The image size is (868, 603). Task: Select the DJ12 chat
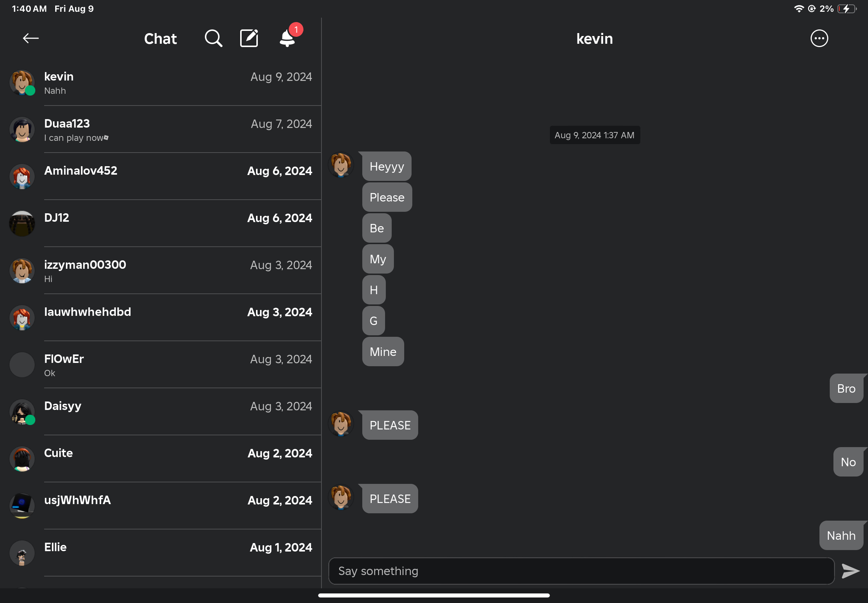178,224
